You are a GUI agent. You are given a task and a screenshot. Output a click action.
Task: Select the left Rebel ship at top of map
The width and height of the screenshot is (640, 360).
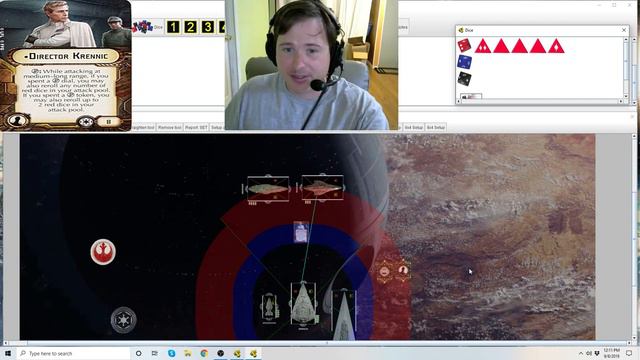tap(268, 189)
